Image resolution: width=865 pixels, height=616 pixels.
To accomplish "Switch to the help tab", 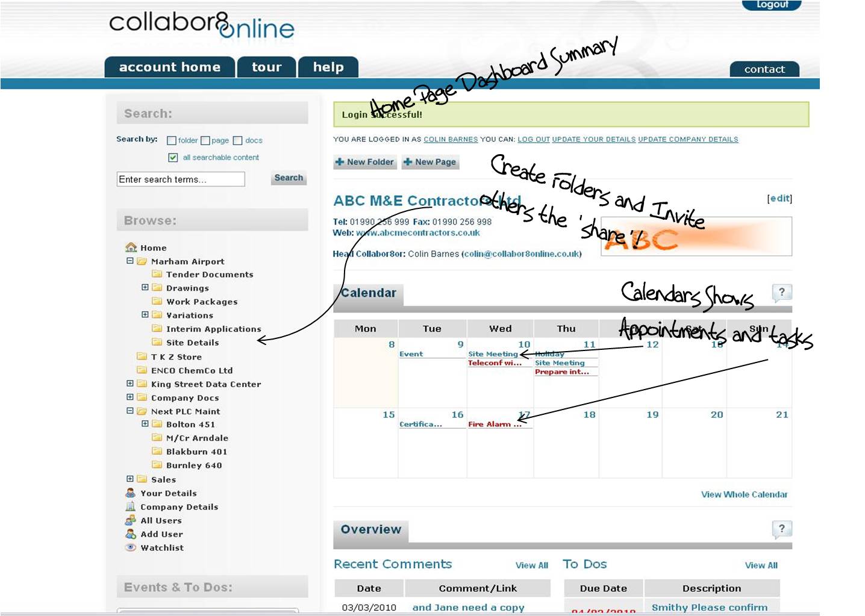I will coord(328,67).
